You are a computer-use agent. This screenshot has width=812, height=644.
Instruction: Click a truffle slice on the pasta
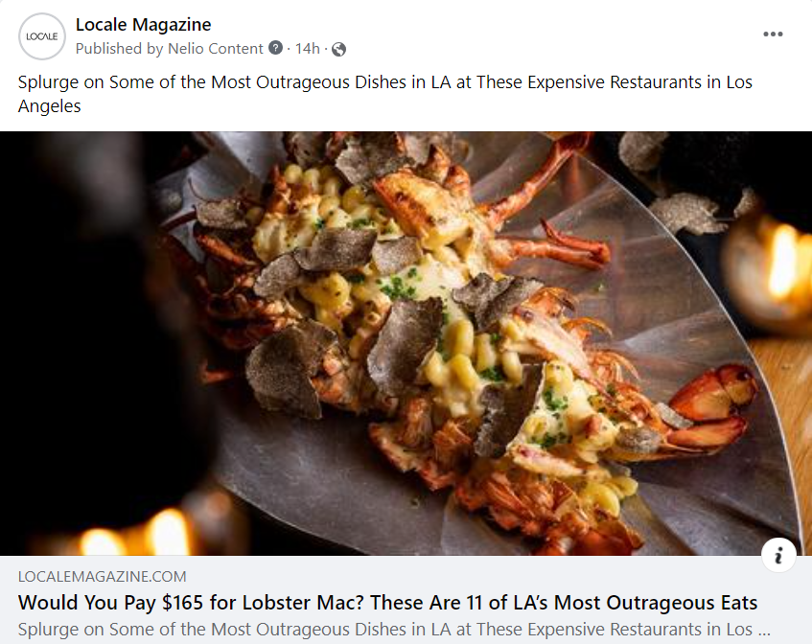click(x=404, y=342)
